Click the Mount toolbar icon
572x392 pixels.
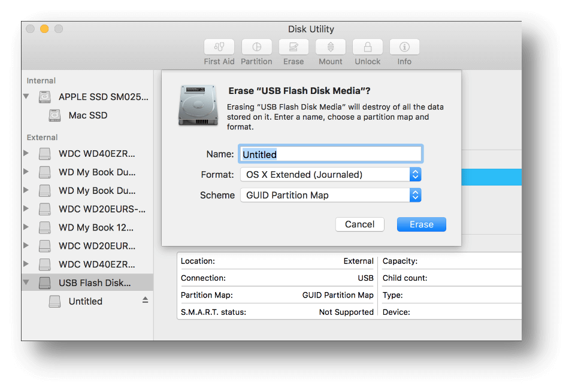click(331, 47)
